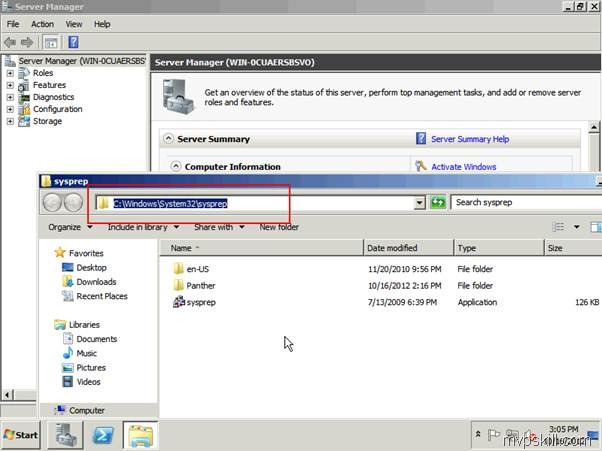Collapse the Server Summary section
Image resolution: width=602 pixels, height=451 pixels.
(x=168, y=139)
